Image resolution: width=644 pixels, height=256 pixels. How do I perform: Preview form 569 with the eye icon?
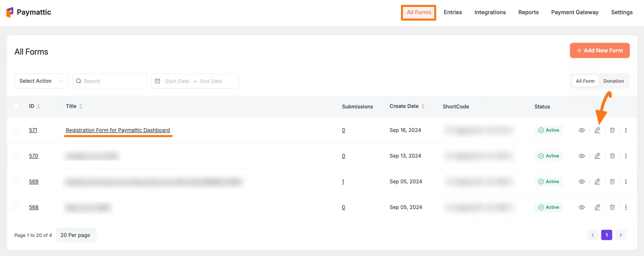pyautogui.click(x=582, y=181)
